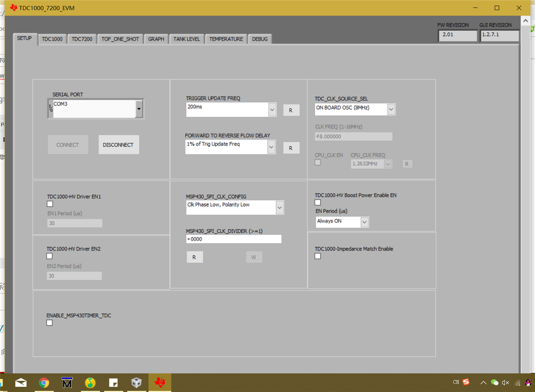Expand the TRIGGER UPDATE FREQ dropdown
Viewport: 535px width, 392px height.
[x=272, y=110]
